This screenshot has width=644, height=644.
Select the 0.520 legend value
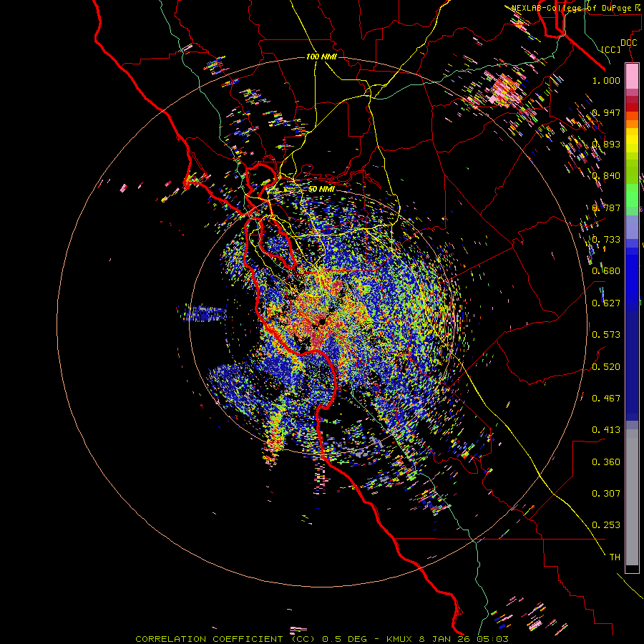click(606, 367)
